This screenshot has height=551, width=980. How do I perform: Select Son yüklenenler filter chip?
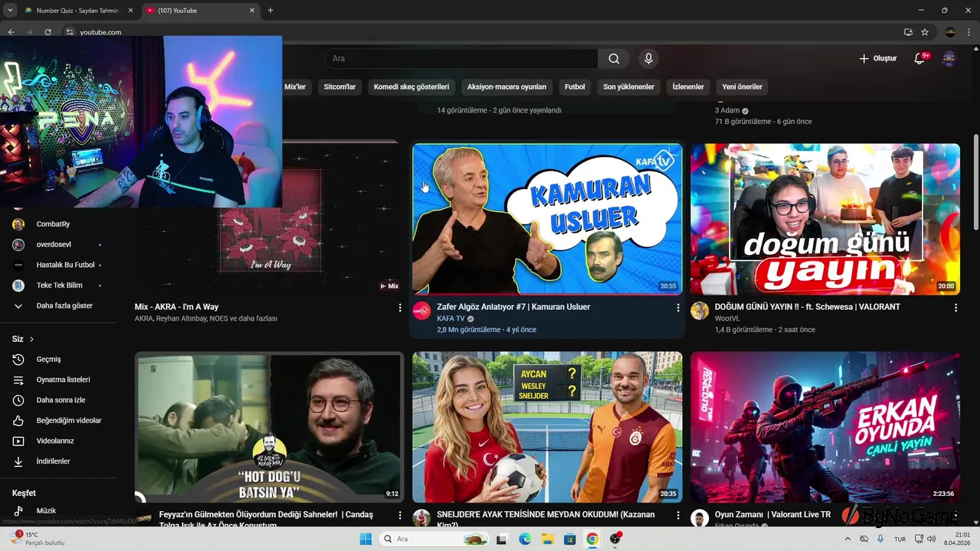tap(629, 86)
